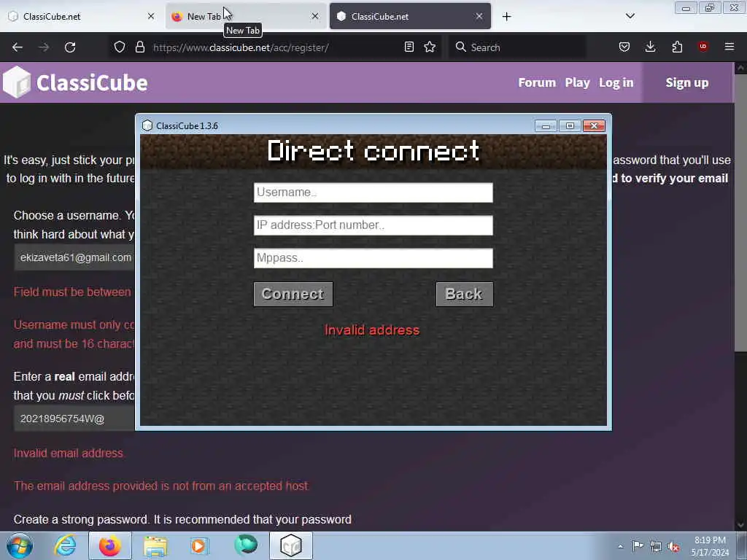Click the green round taskbar icon
The image size is (747, 560).
[246, 545]
